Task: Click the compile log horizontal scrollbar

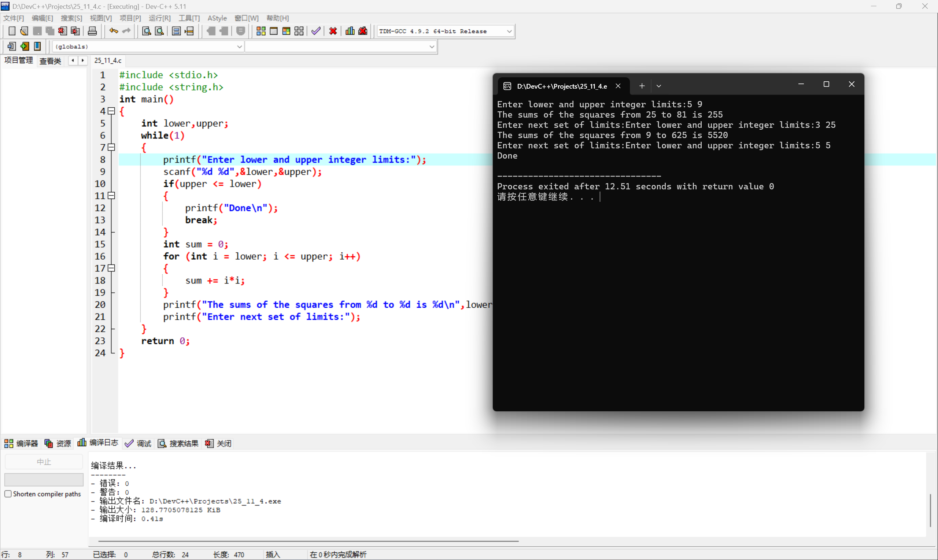Action: (x=308, y=541)
